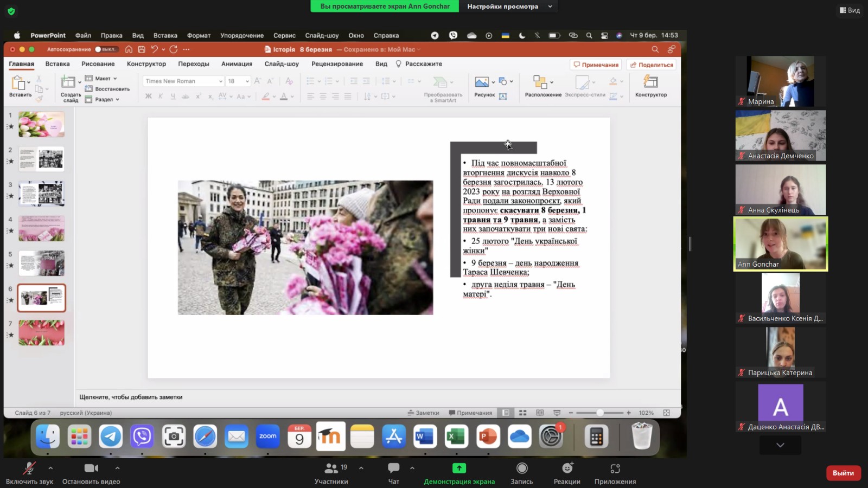Switch to slide sorter view icon
Viewport: 868px width, 488px height.
point(522,413)
